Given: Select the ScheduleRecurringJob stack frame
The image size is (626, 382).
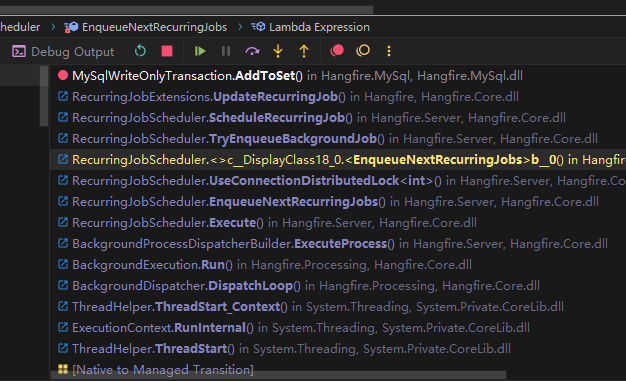Looking at the screenshot, I should pyautogui.click(x=338, y=118).
